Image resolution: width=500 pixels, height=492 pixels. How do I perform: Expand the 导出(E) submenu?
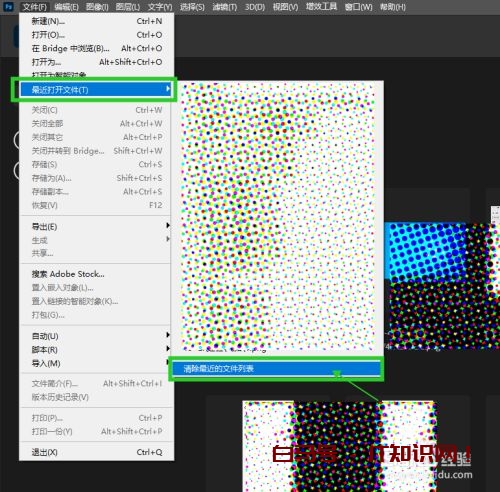pos(97,227)
